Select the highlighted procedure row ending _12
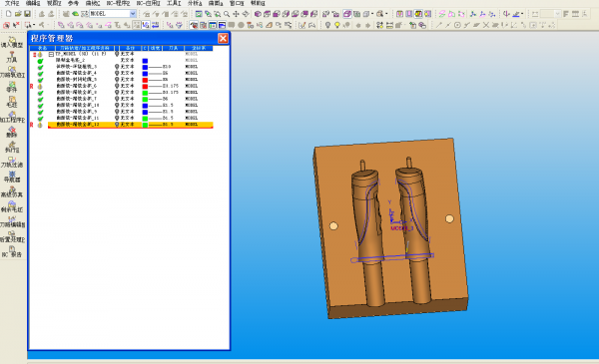This screenshot has width=599, height=364. (130, 125)
